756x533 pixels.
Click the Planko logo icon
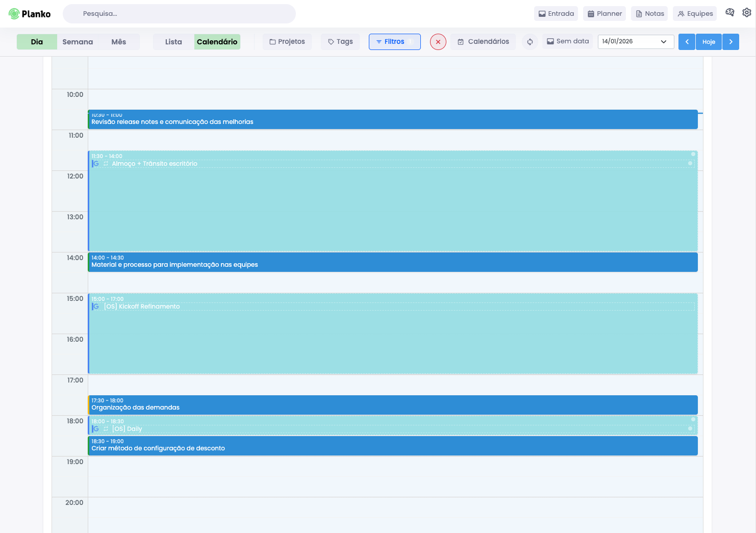pyautogui.click(x=14, y=14)
